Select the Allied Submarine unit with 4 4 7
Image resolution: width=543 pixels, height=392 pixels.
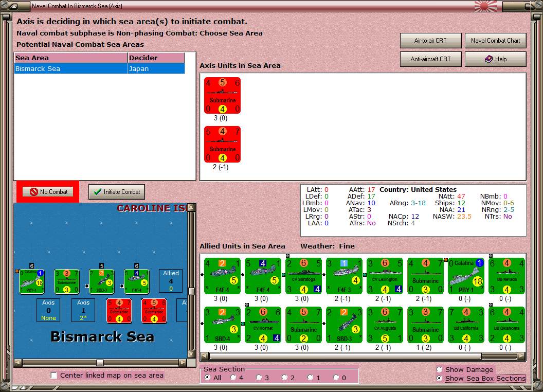pos(425,276)
